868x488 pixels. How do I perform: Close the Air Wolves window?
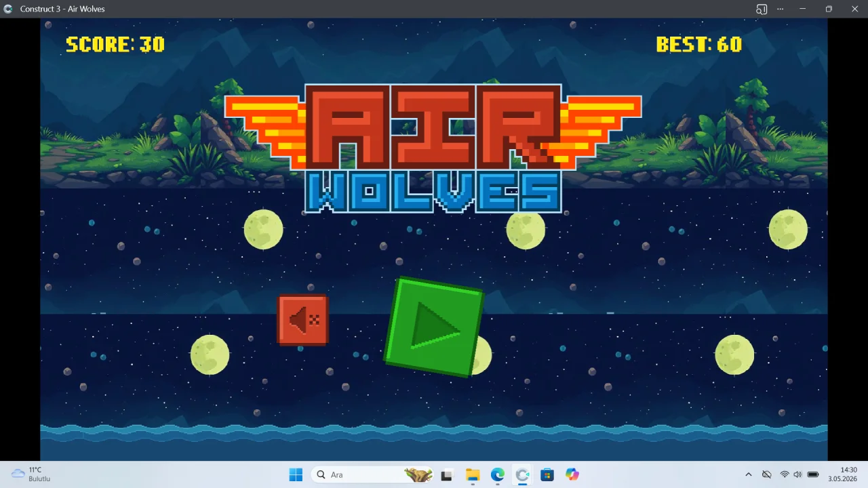coord(854,9)
